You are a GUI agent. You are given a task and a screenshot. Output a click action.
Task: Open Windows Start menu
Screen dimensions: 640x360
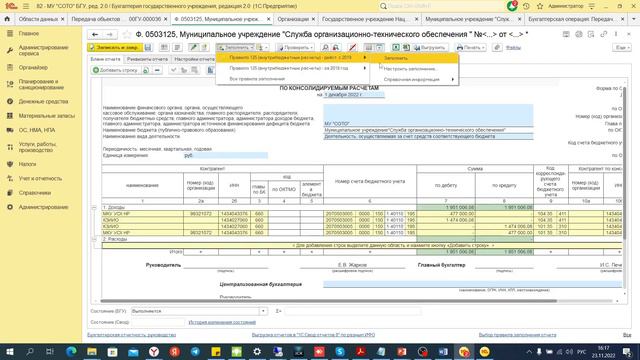[x=9, y=352]
